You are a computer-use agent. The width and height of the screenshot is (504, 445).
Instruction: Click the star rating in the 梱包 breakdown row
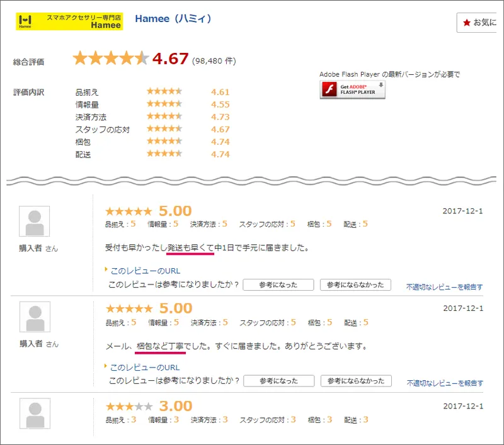[164, 141]
